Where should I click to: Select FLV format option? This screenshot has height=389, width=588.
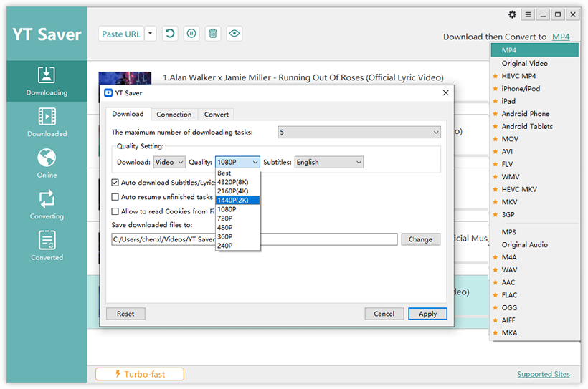[535, 164]
